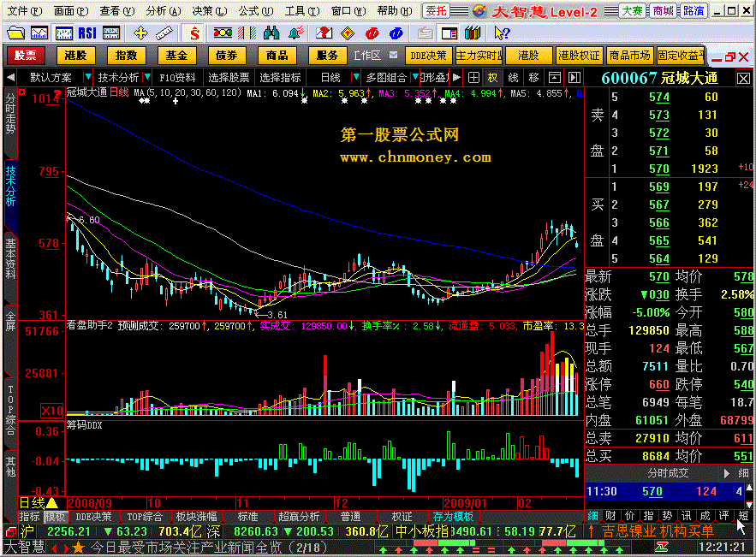
Task: Click the yellow triangle beside 日线 label
Action: click(x=52, y=503)
